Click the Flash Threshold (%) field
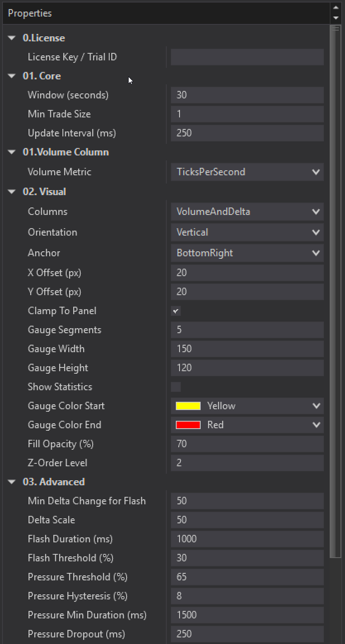 click(x=247, y=558)
